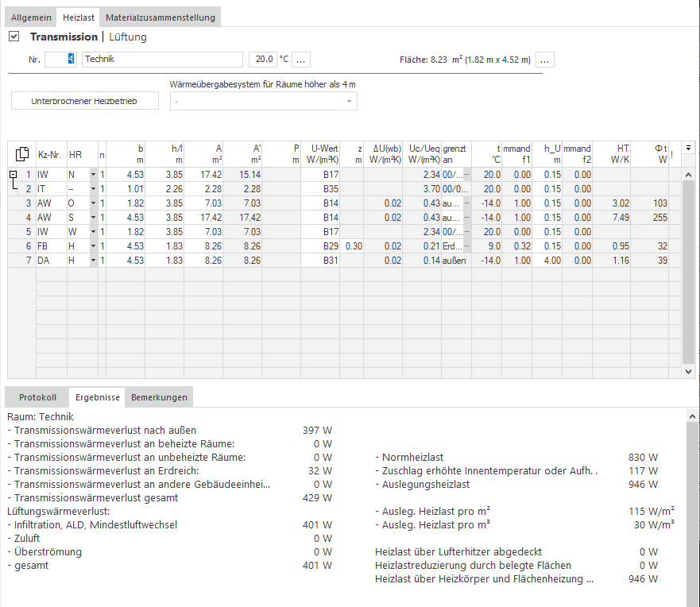Click the Kz-Nr. column header
The width and height of the screenshot is (700, 607).
click(52, 154)
